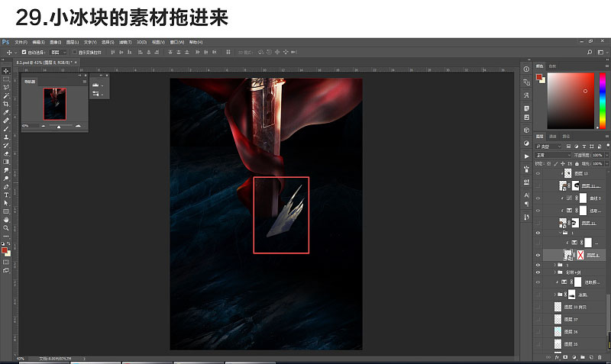This screenshot has height=364, width=611.
Task: Select the Rectangular Marquee tool
Action: (x=6, y=79)
